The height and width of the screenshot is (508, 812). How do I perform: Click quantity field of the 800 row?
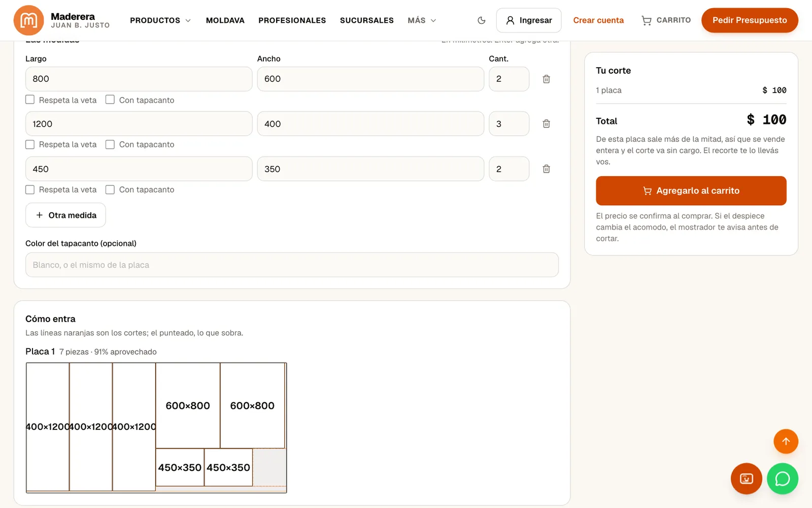(509, 79)
